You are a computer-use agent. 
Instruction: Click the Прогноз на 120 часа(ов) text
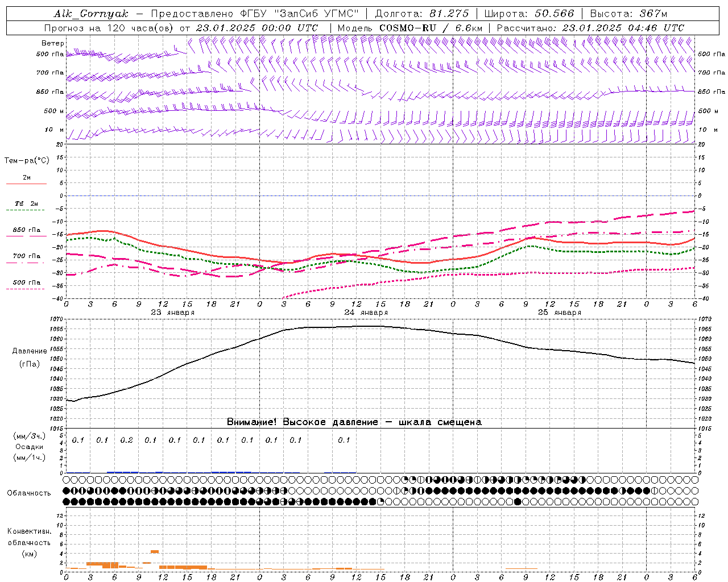pos(110,28)
